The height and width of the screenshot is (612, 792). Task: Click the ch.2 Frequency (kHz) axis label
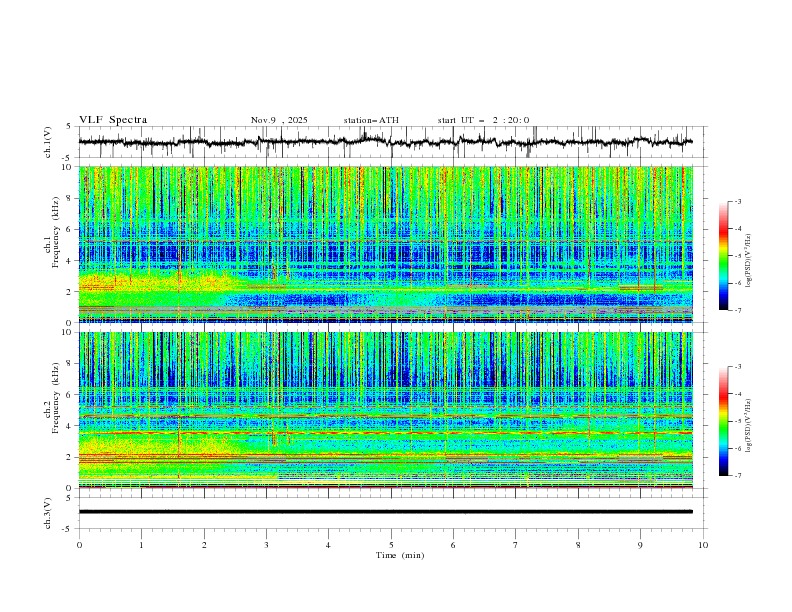coord(52,398)
